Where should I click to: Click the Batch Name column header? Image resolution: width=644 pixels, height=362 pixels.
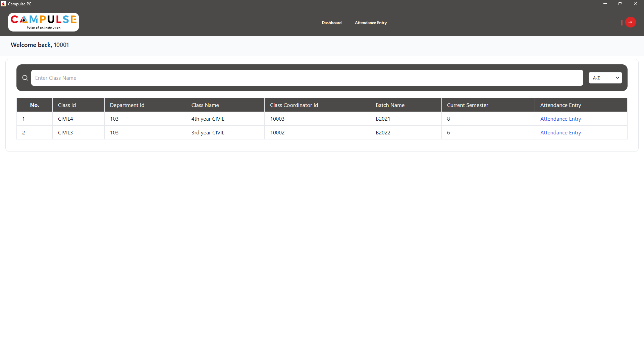pos(390,105)
